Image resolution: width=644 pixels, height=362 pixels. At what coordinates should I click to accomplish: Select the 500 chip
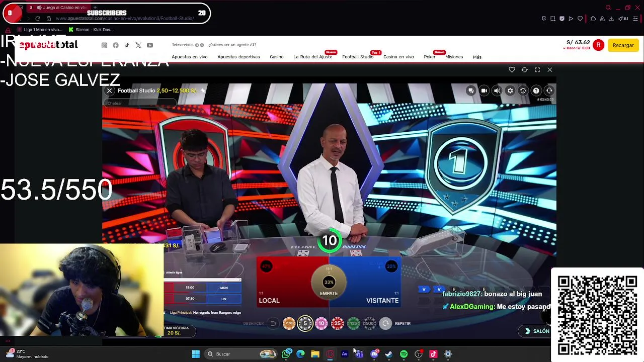pyautogui.click(x=369, y=323)
